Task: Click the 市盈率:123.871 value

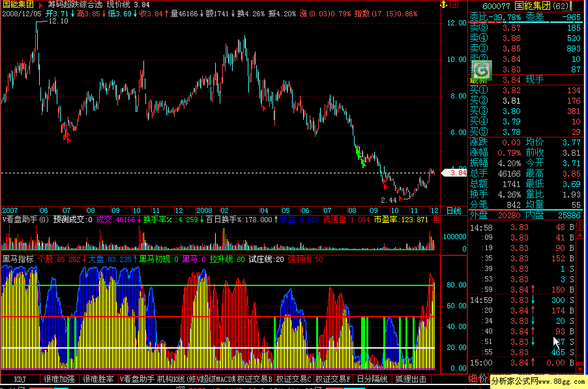Action: [x=401, y=220]
